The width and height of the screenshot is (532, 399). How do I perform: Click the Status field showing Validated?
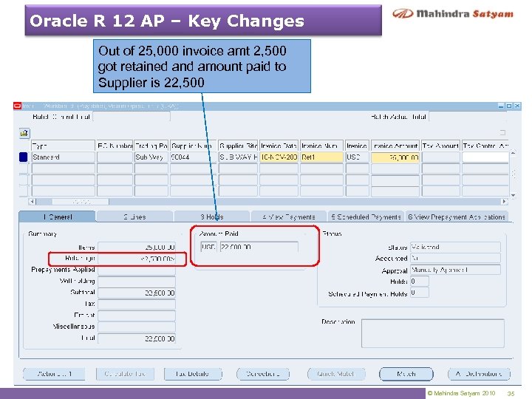[x=455, y=247]
